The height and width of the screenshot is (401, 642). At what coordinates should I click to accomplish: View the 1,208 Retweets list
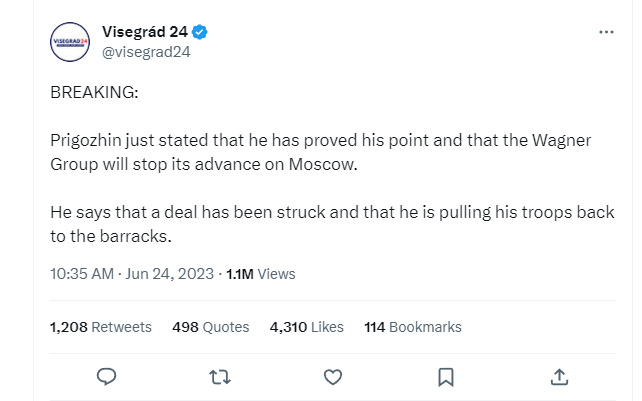100,326
